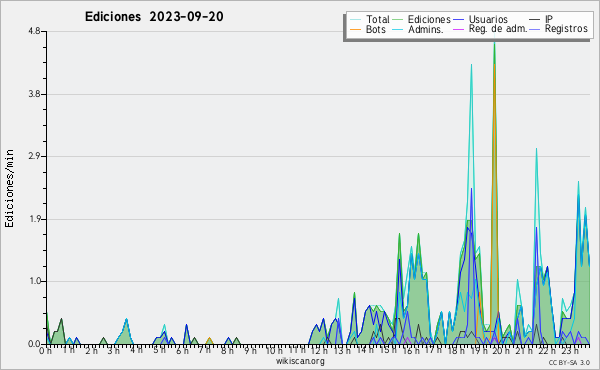
Task: Click the 'Ediciones' legend label
Action: coord(429,19)
